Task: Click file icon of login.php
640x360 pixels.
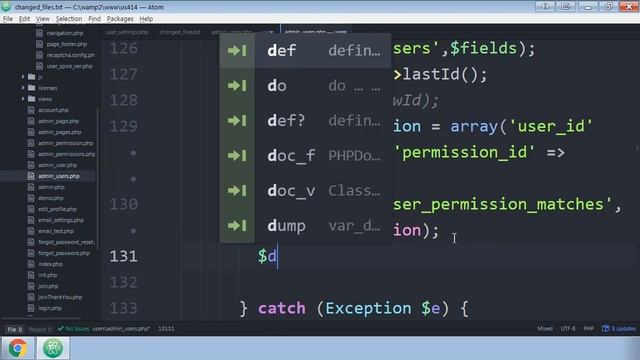Action: point(31,308)
